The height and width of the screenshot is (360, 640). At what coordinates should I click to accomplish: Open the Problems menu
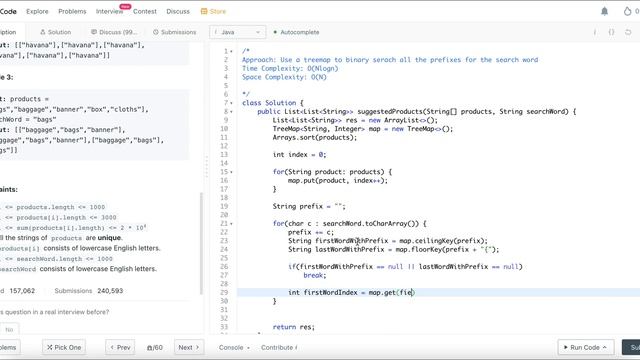point(72,11)
